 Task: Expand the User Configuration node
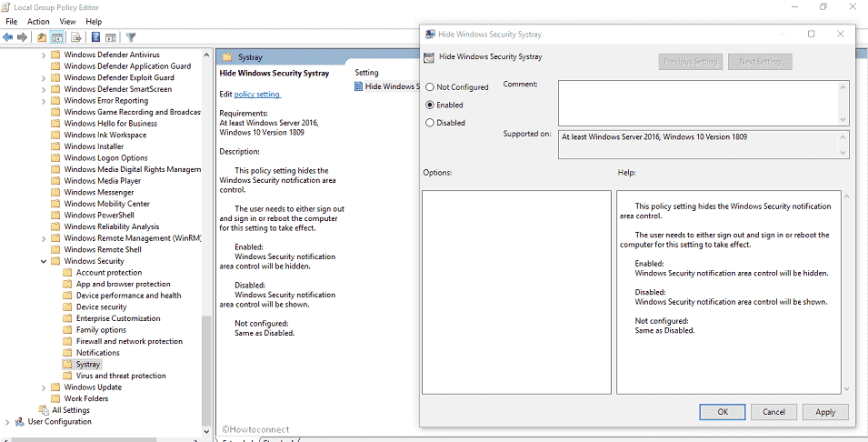7,422
